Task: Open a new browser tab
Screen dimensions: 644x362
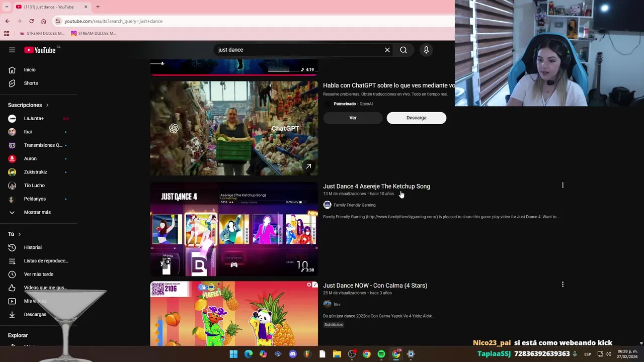Action: pos(98,7)
